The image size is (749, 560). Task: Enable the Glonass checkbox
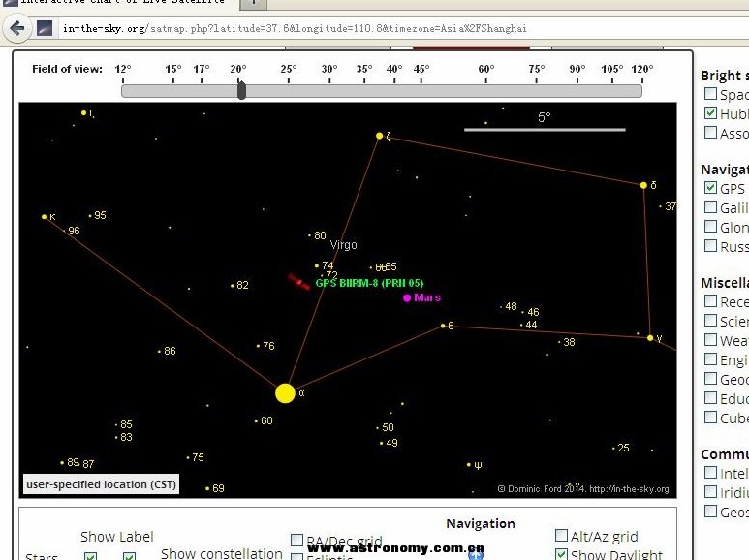[x=711, y=227]
